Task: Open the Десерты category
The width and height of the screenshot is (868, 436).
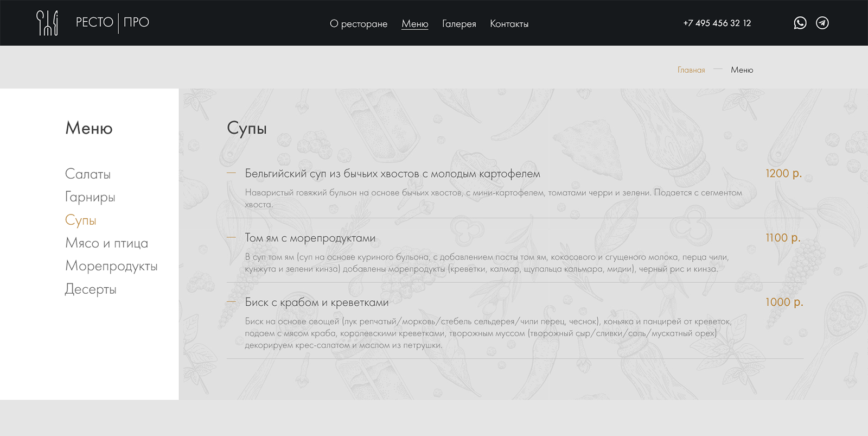Action: pos(91,289)
